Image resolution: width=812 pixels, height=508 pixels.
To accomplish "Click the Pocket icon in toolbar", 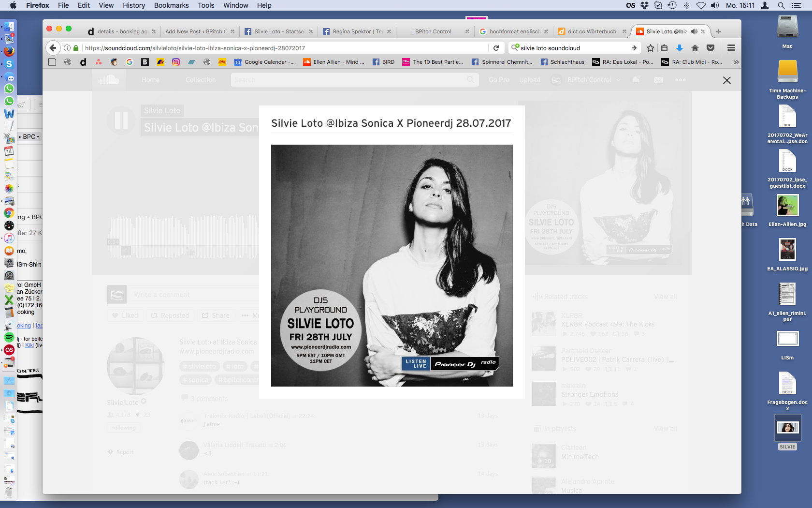I will click(x=710, y=48).
